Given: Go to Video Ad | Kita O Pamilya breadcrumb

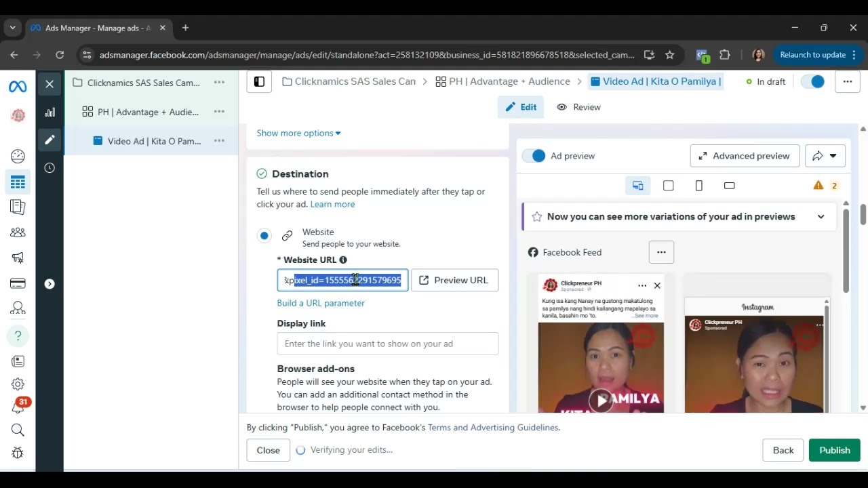Looking at the screenshot, I should point(656,81).
